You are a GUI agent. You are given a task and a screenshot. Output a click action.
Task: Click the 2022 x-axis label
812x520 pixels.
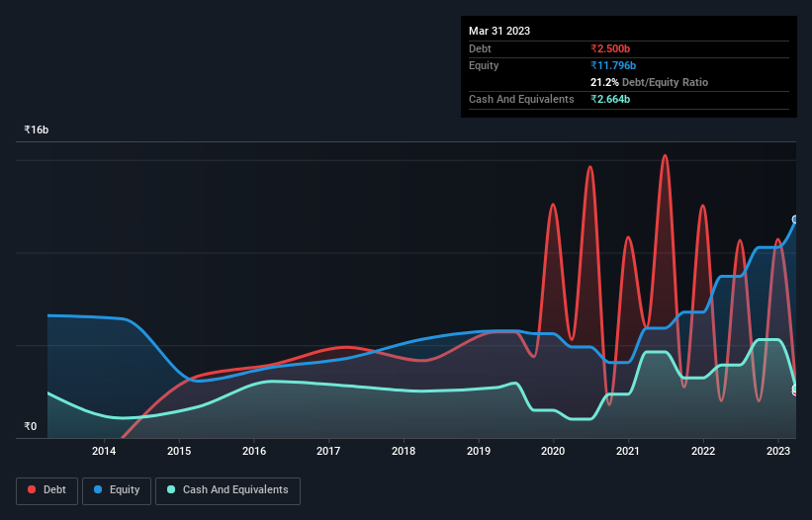click(x=703, y=451)
